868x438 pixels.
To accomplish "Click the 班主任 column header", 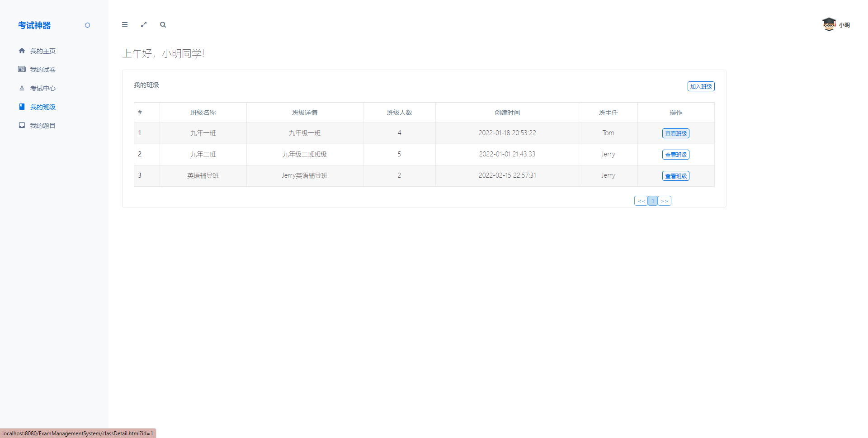I will click(608, 113).
